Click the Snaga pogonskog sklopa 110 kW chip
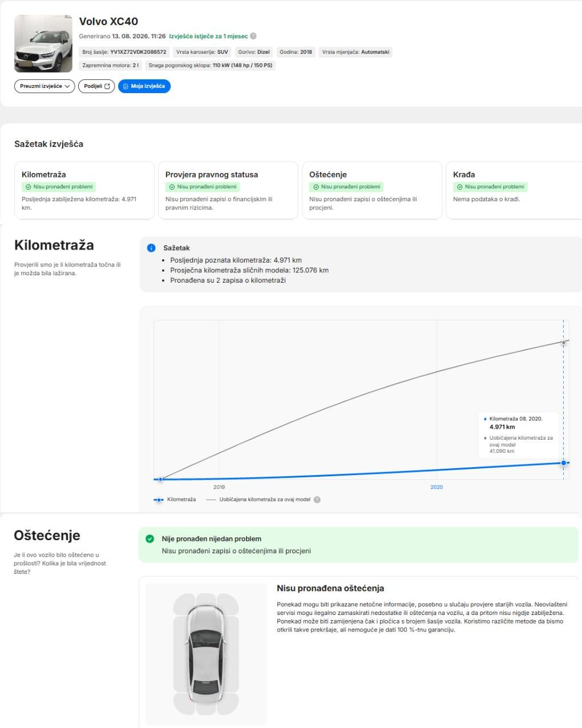The width and height of the screenshot is (582, 728). click(211, 66)
